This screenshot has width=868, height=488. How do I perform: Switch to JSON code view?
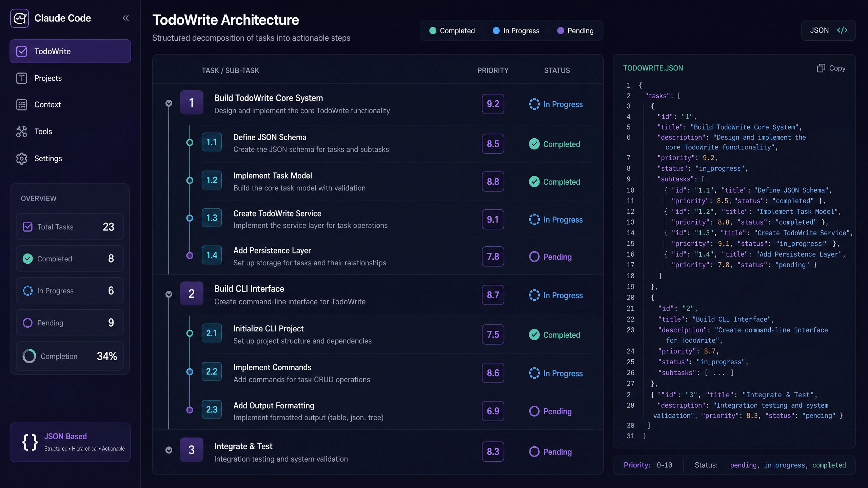(x=829, y=30)
